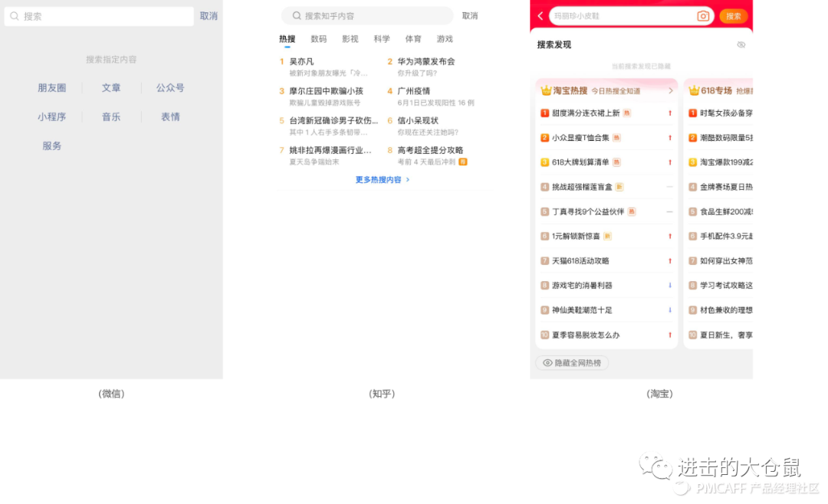
Task: Click the 618专场 crown icon
Action: tap(694, 90)
